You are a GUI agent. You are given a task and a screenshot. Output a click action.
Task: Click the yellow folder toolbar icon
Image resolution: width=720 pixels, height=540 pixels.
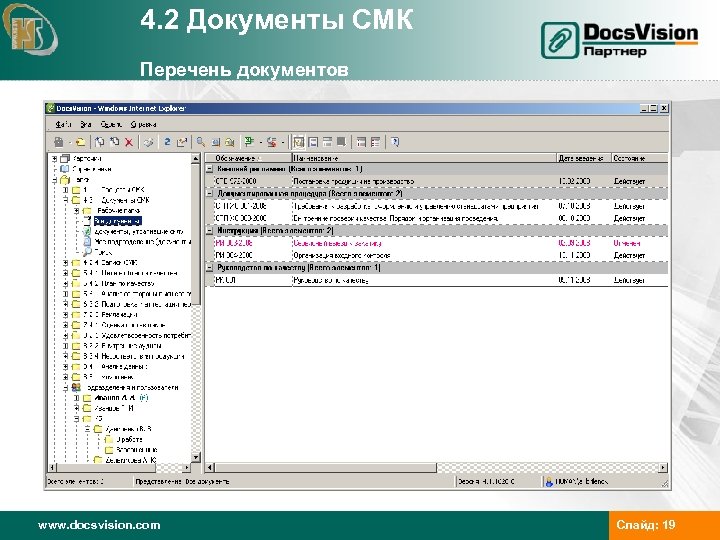(80, 142)
